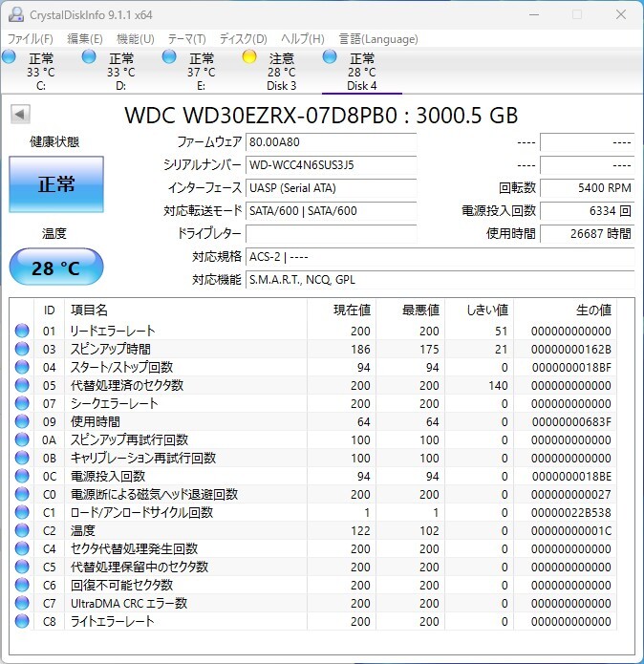Click the features field S.M.A.R.T., NCQ, GPL
Viewport: 644px width, 664px height.
[x=440, y=280]
